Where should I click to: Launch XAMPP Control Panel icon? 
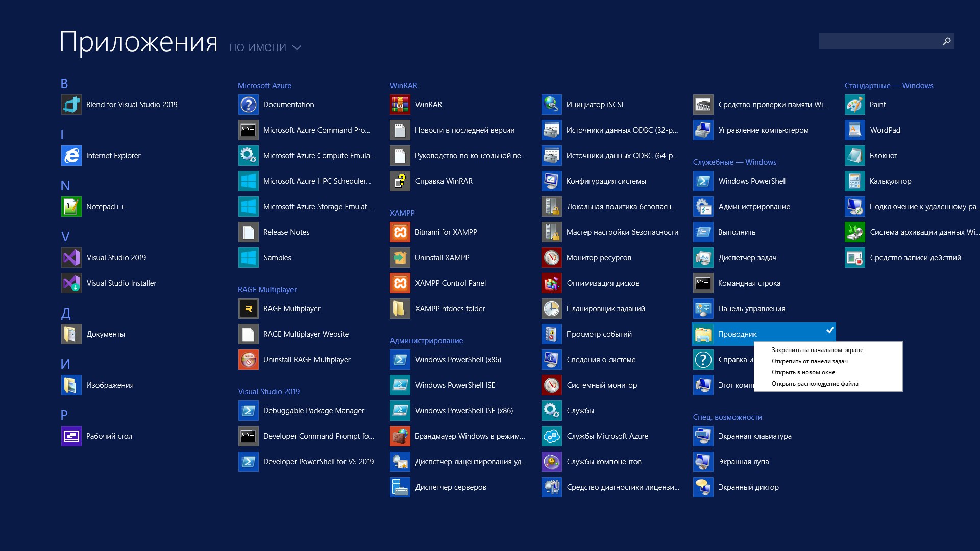[400, 283]
